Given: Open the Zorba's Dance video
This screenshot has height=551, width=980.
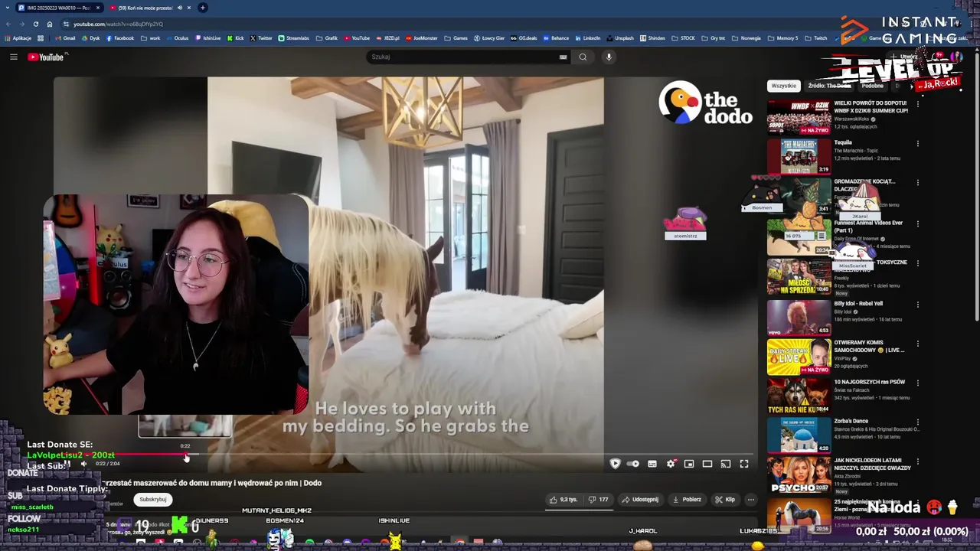Looking at the screenshot, I should click(x=799, y=435).
